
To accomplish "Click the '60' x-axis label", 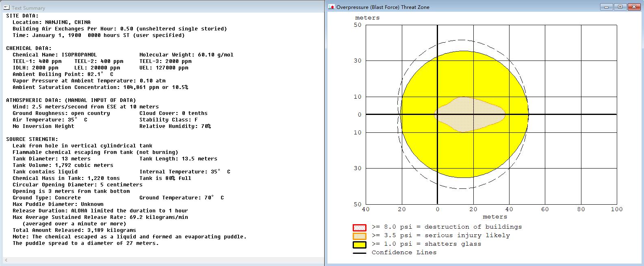I will pos(545,209).
